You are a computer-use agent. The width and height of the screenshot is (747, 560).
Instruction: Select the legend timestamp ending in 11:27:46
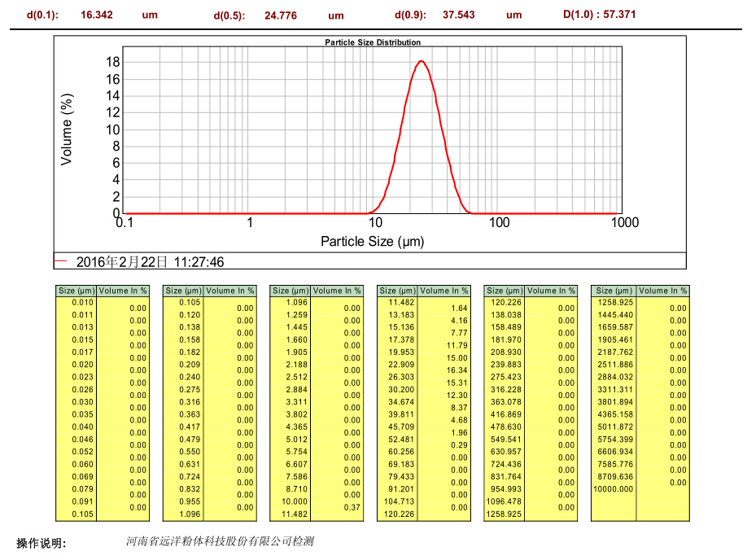click(x=150, y=262)
